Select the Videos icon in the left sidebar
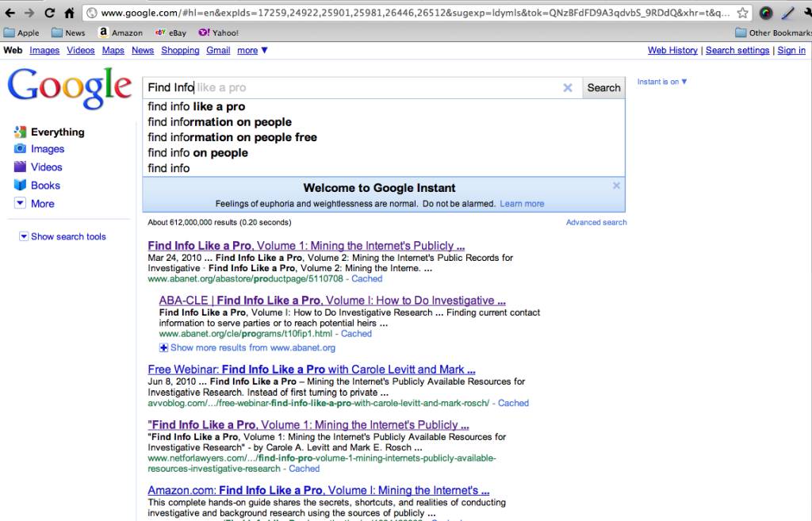The width and height of the screenshot is (812, 521). pyautogui.click(x=19, y=167)
